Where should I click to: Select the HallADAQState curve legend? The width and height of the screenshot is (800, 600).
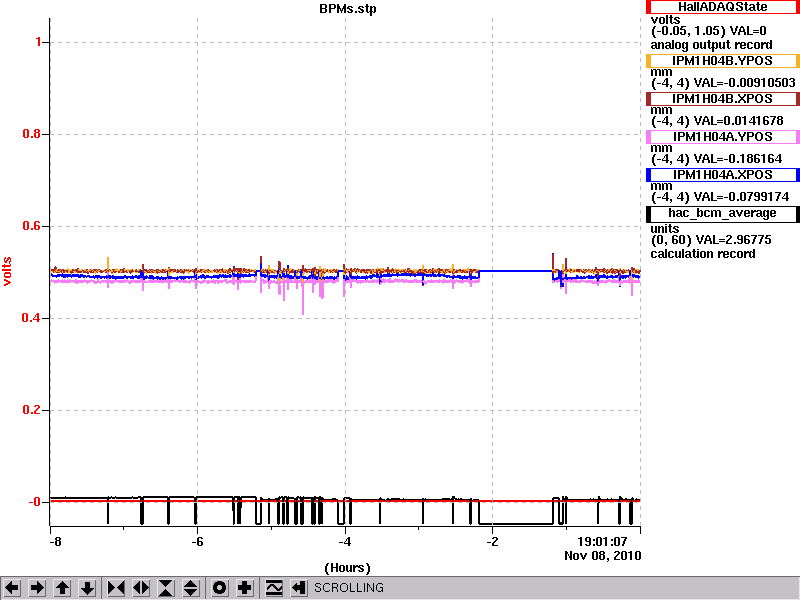coord(722,7)
